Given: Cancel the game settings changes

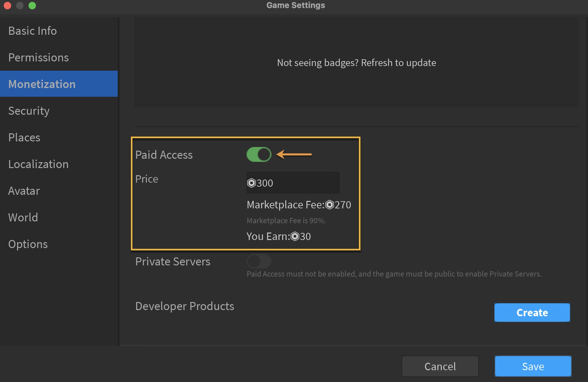Looking at the screenshot, I should point(440,366).
